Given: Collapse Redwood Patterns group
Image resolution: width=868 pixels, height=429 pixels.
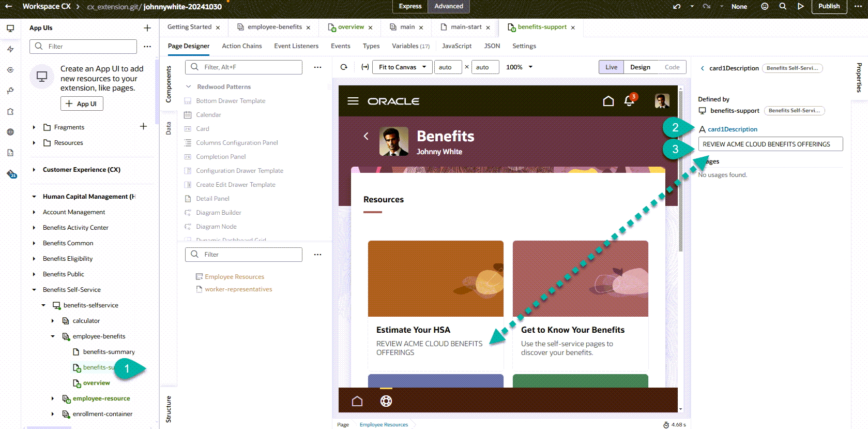Looking at the screenshot, I should 189,87.
